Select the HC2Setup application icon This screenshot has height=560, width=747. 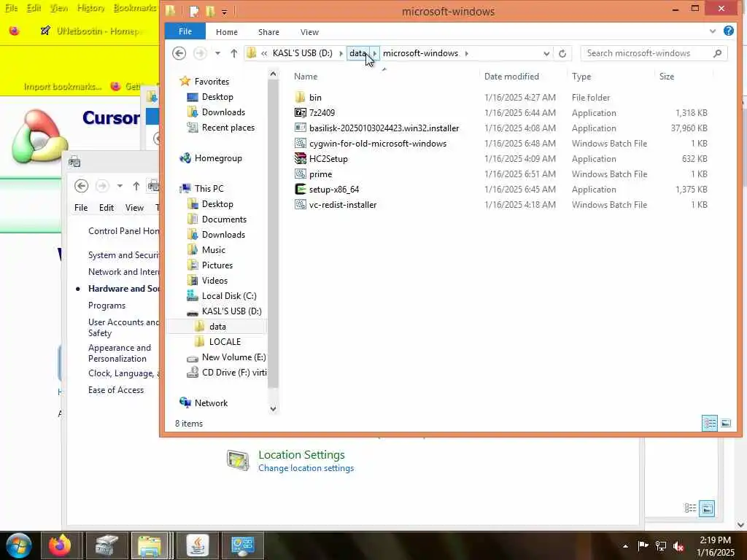tap(300, 158)
